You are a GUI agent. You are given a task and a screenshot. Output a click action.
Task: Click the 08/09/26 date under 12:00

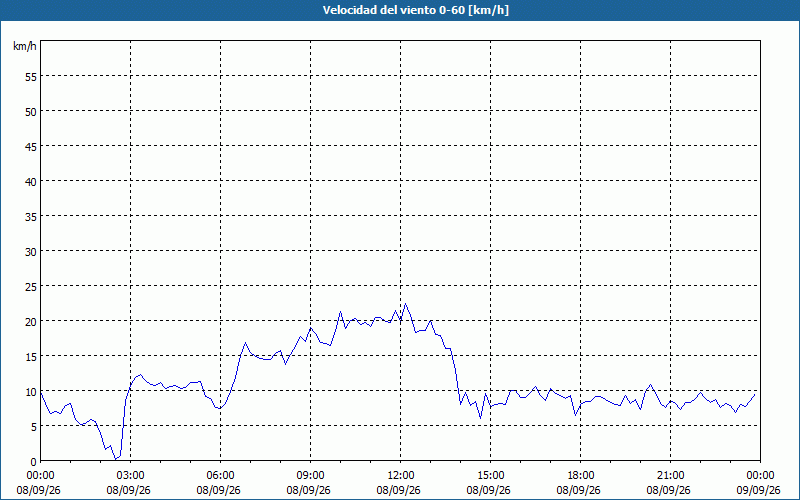398,490
